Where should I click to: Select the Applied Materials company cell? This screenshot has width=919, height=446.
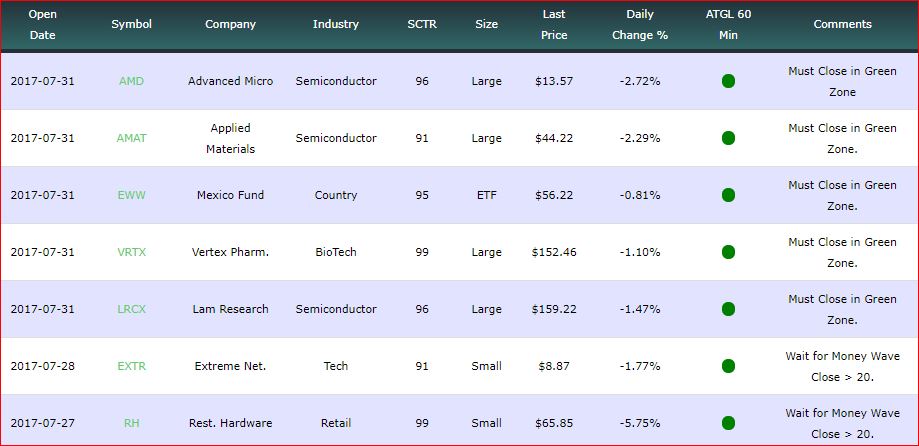(x=230, y=138)
